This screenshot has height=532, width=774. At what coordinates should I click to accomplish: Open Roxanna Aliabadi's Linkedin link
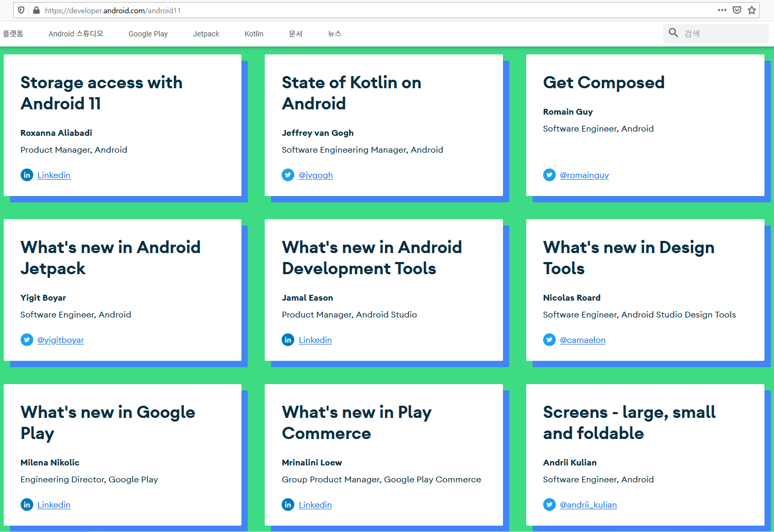click(x=54, y=175)
